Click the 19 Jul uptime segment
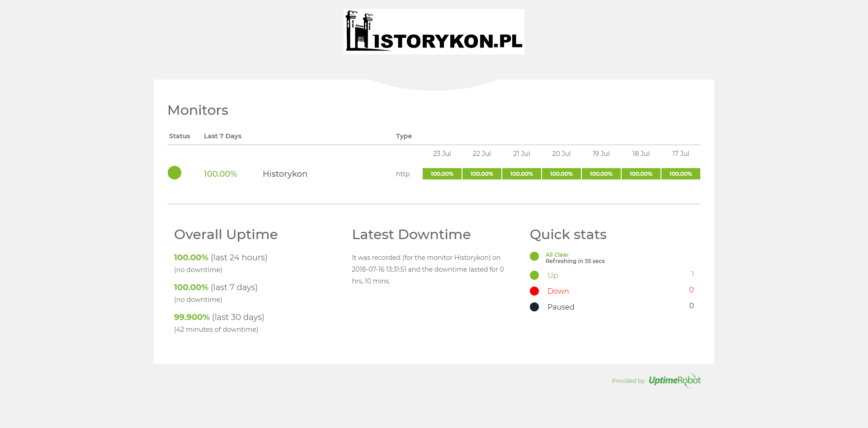868x428 pixels. click(601, 174)
